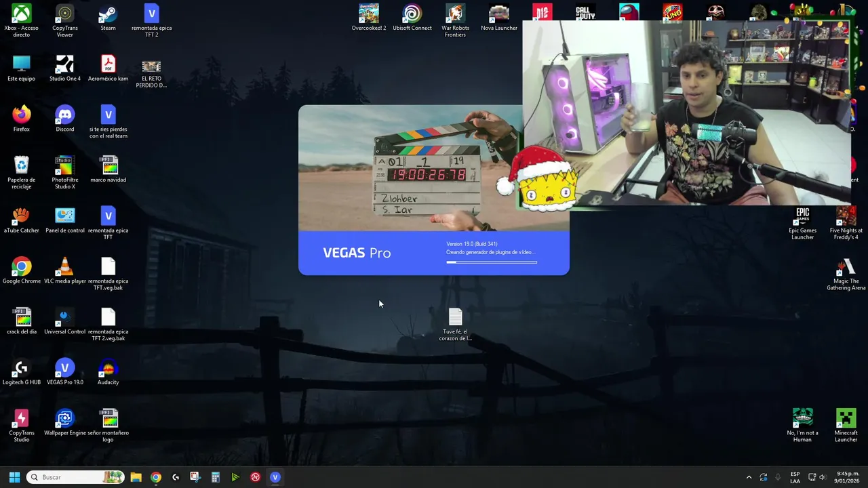Select the Studio One 4 shortcut
This screenshot has width=868, height=488.
pos(65,68)
